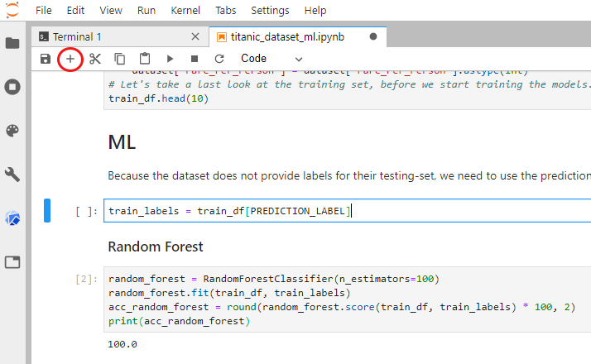Open notebook tools wrench panel
This screenshot has height=364, width=591.
coord(12,175)
